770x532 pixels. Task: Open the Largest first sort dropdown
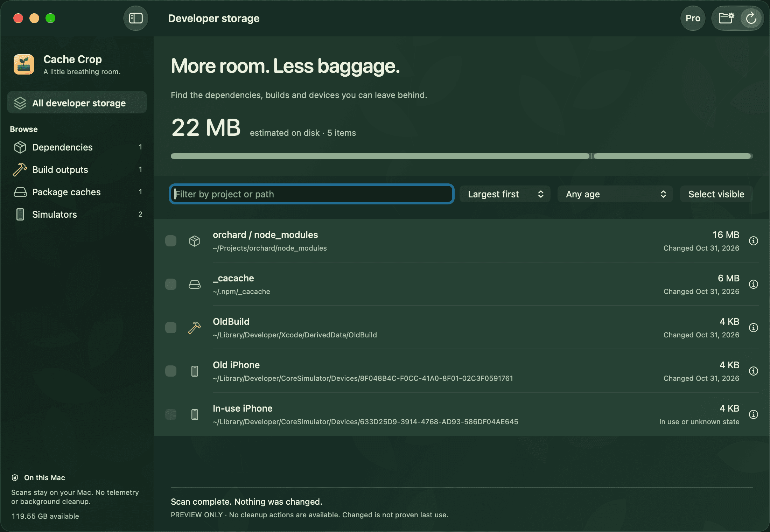505,194
